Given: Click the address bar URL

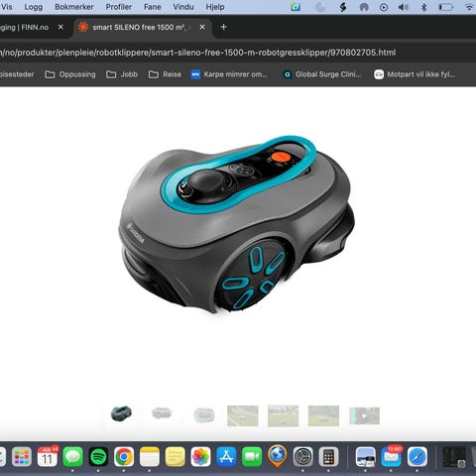Looking at the screenshot, I should 198,53.
